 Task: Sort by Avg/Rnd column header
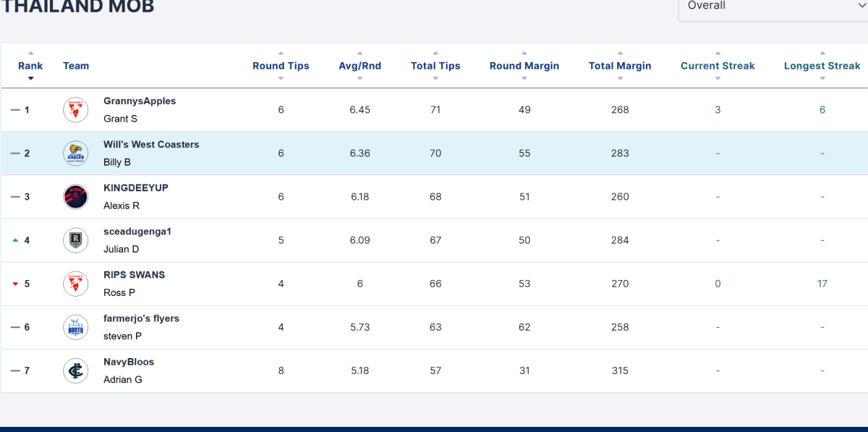pos(359,66)
